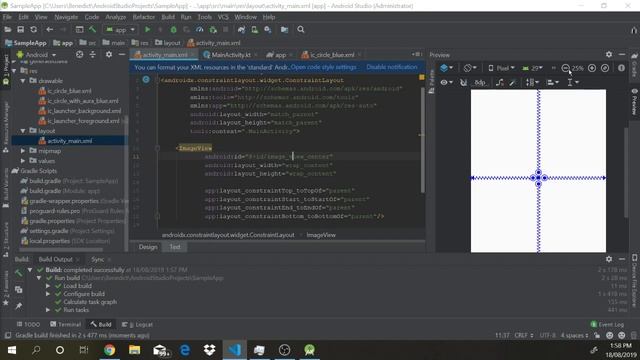Zoom in the layout preview
This screenshot has width=640, height=360.
(592, 68)
